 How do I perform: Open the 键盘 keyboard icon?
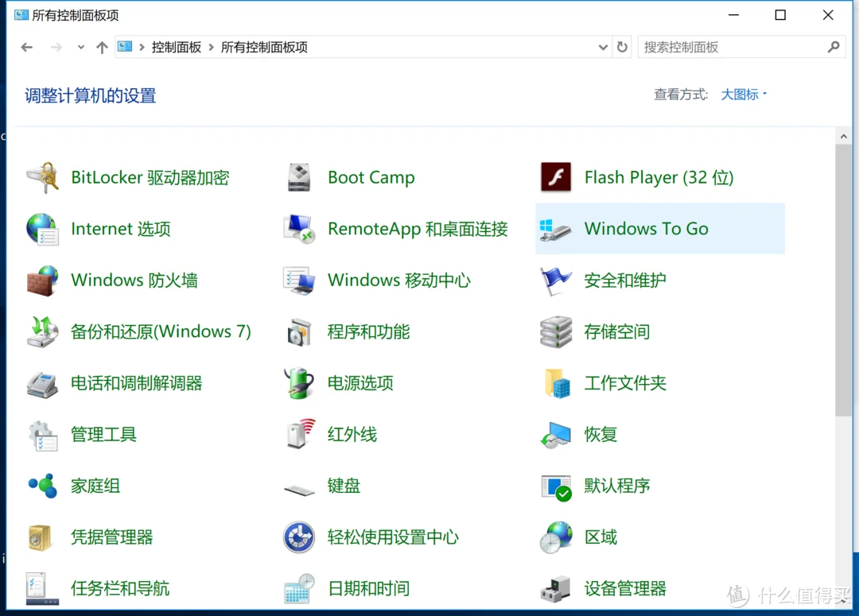299,490
